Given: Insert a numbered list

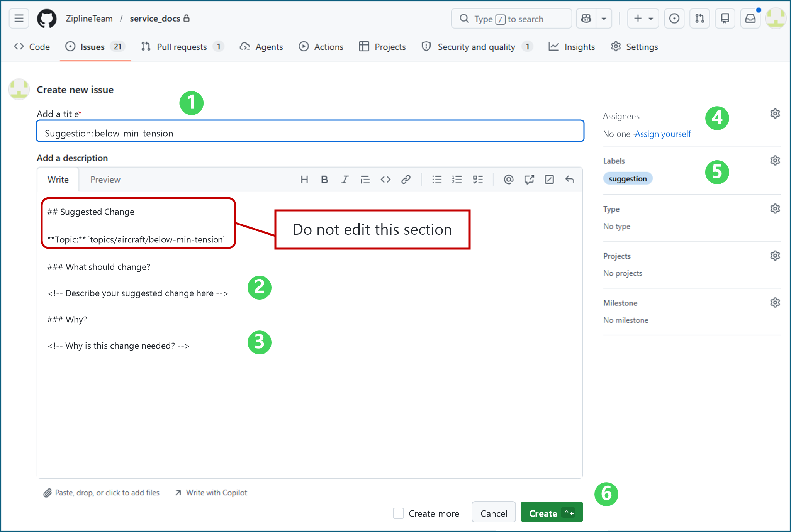Looking at the screenshot, I should pos(457,180).
